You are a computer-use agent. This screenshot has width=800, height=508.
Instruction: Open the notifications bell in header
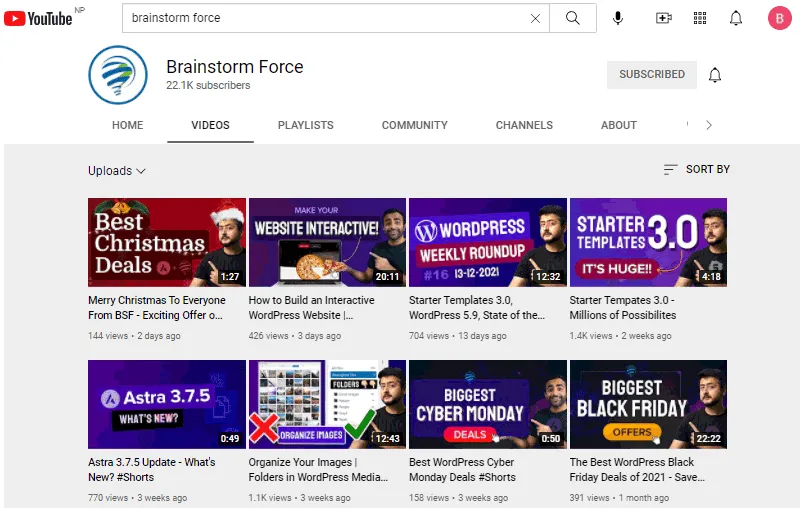pyautogui.click(x=736, y=18)
